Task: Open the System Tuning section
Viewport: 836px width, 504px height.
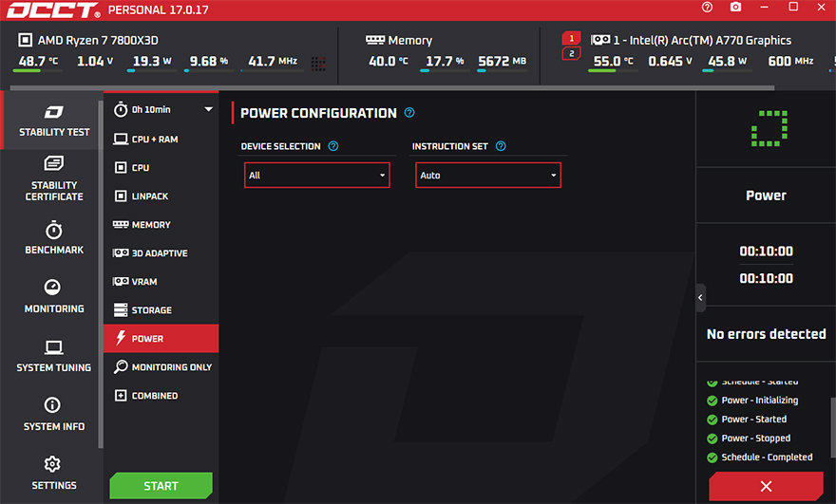Action: coord(54,355)
